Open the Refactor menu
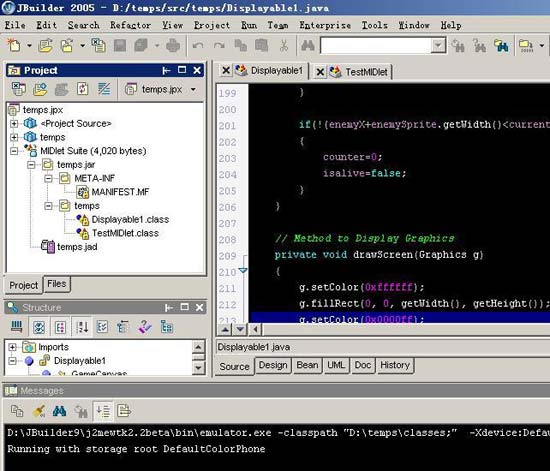 pyautogui.click(x=130, y=25)
